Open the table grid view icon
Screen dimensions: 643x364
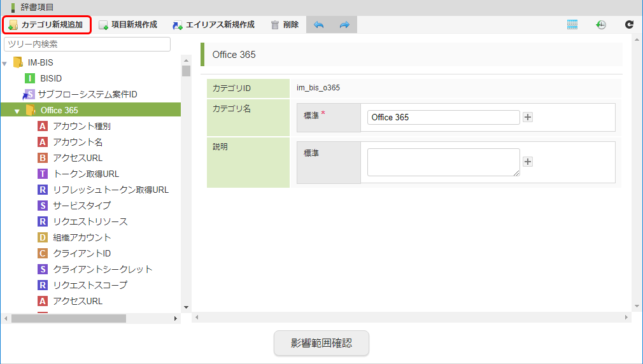pyautogui.click(x=572, y=25)
